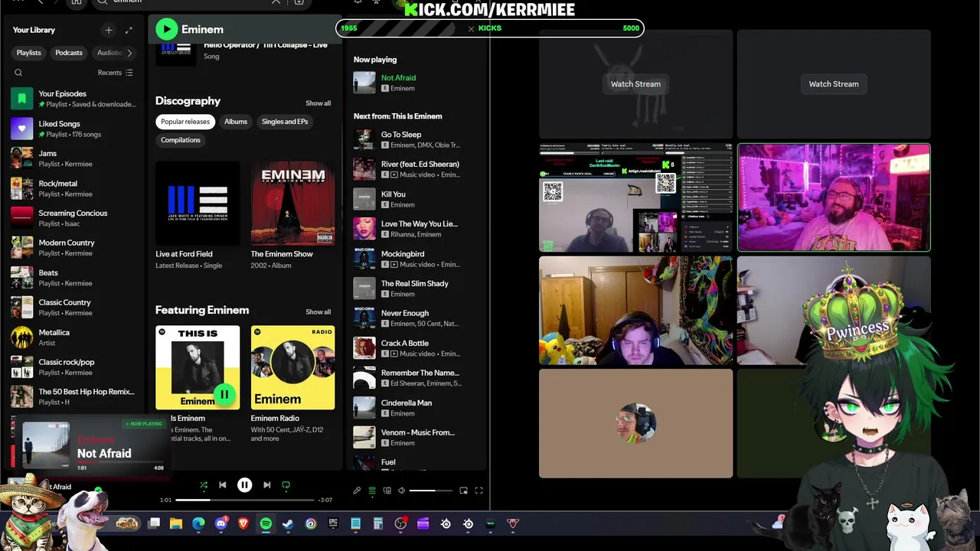Pause the current song in the player bar

[244, 484]
